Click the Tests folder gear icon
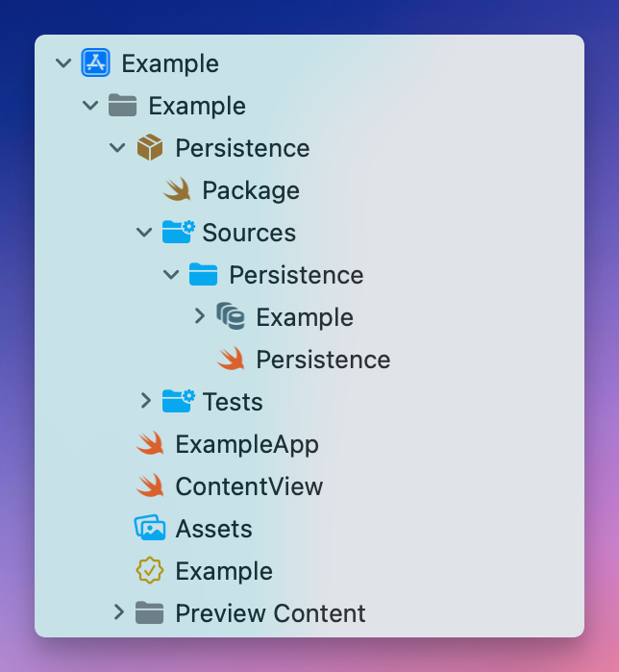This screenshot has height=672, width=619. (178, 402)
